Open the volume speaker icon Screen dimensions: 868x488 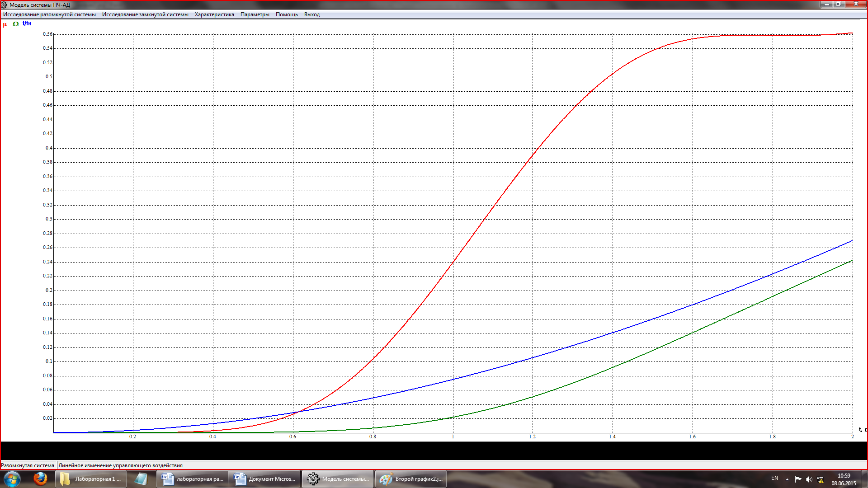point(809,479)
